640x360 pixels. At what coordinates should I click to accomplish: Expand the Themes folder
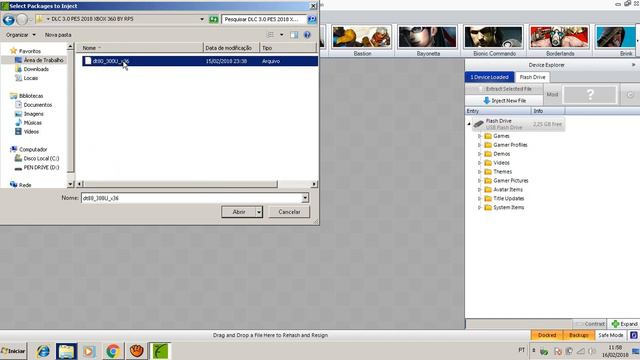(x=480, y=172)
